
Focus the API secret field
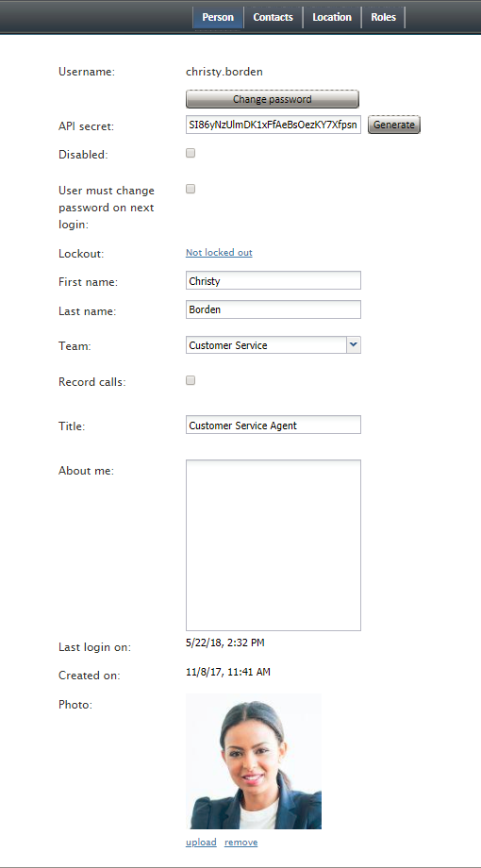(x=274, y=125)
